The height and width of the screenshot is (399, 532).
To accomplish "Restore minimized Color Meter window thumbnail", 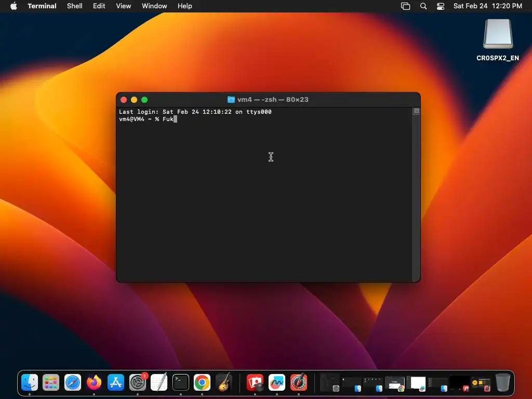I will pyautogui.click(x=481, y=383).
